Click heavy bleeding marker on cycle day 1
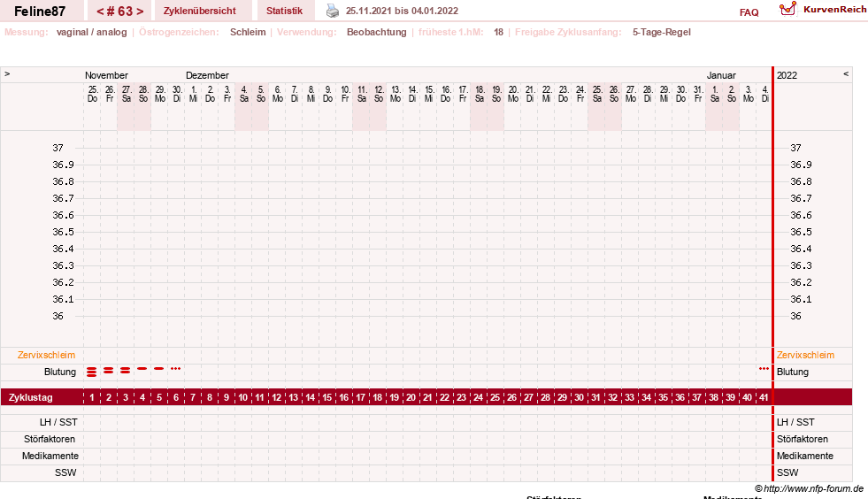The width and height of the screenshot is (868, 499). [x=92, y=372]
